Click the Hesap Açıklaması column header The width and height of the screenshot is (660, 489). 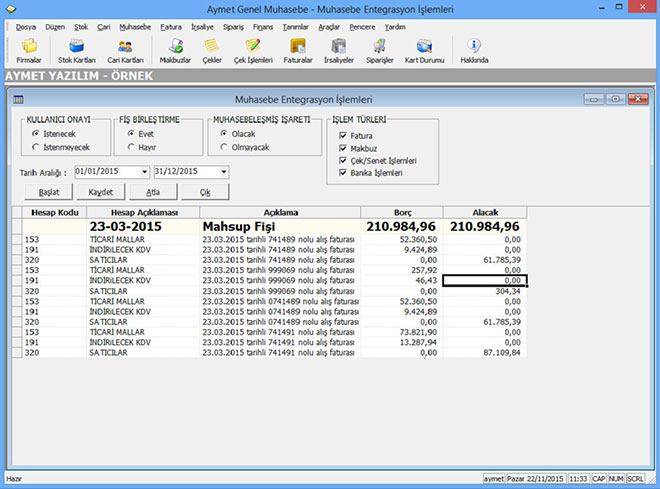click(144, 213)
